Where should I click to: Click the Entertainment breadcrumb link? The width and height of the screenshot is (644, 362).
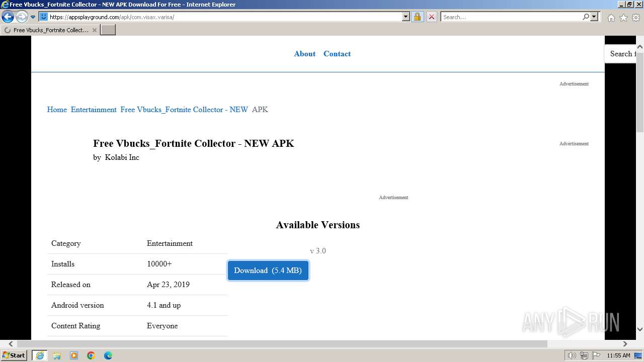point(94,110)
